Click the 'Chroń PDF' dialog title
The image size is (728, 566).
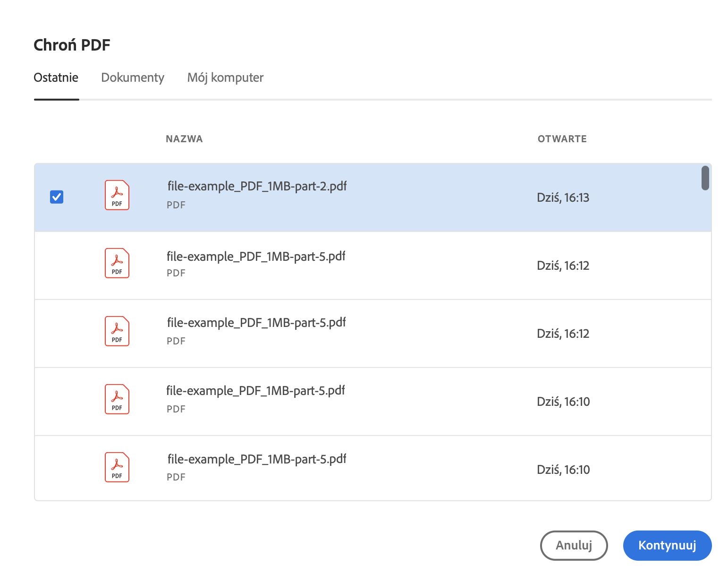point(72,45)
